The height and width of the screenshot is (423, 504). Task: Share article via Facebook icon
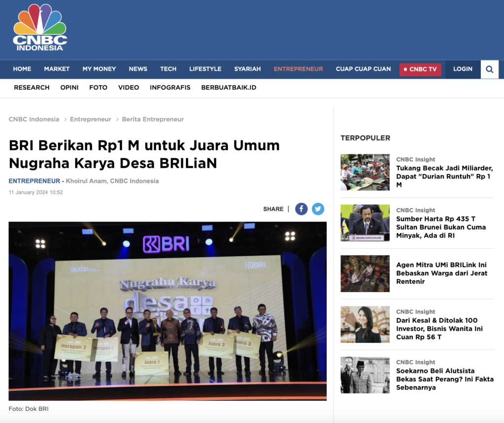(301, 209)
